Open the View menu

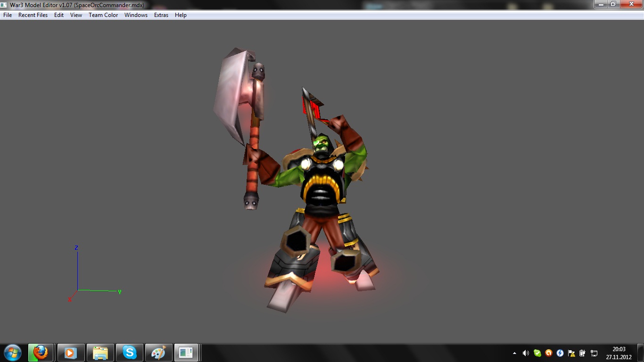[x=76, y=15]
